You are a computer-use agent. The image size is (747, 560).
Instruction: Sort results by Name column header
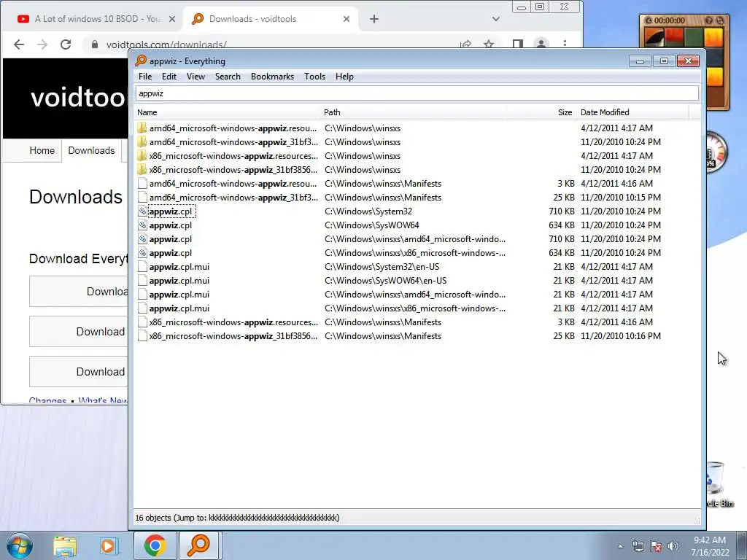227,112
